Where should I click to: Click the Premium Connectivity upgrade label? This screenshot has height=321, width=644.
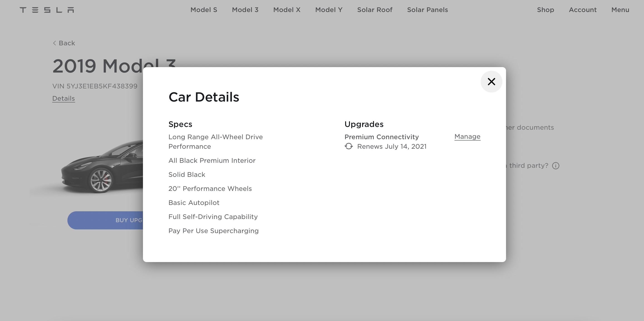click(381, 137)
